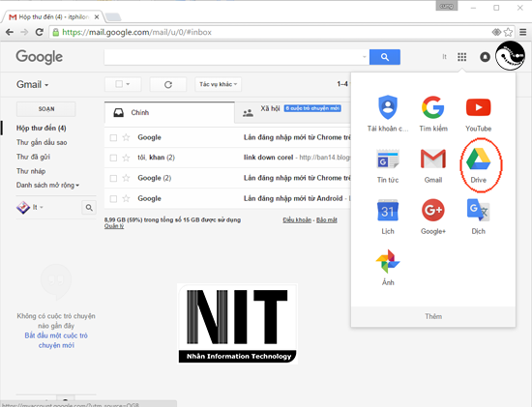Click 'Bắt đầu một cuộc trò chuyện mới' link
The height and width of the screenshot is (407, 532).
pyautogui.click(x=56, y=340)
